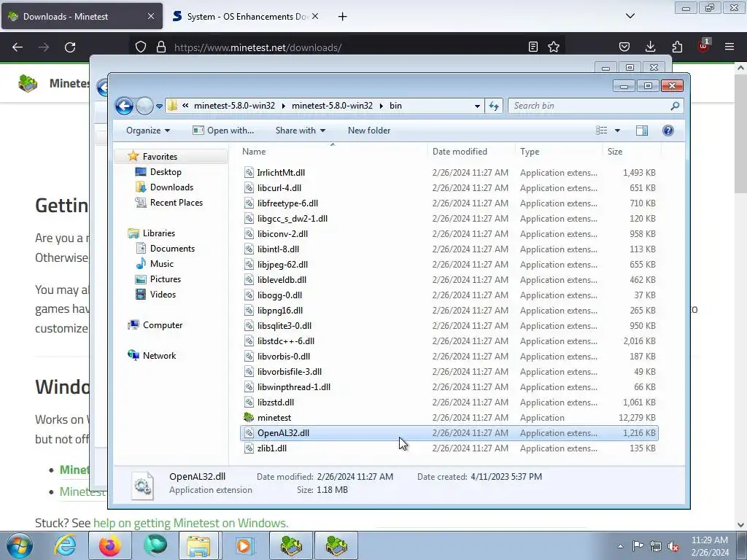
Task: Click Open with... toolbar button
Action: click(x=223, y=131)
